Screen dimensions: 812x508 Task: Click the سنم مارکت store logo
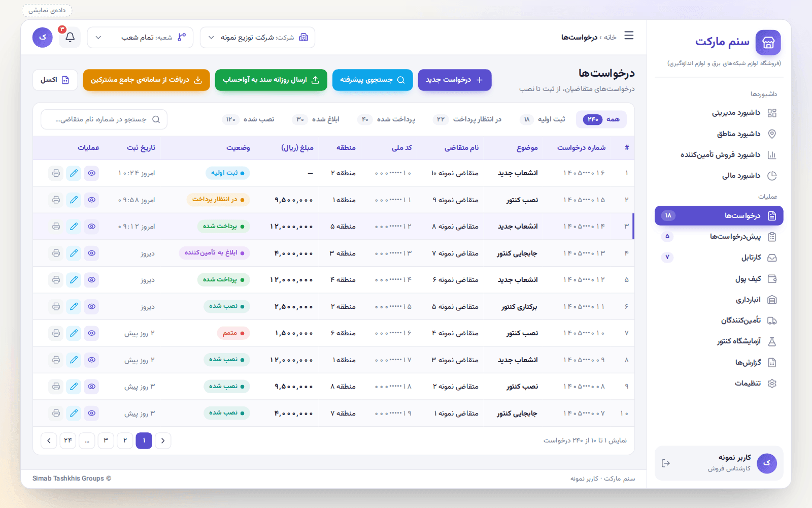[768, 43]
